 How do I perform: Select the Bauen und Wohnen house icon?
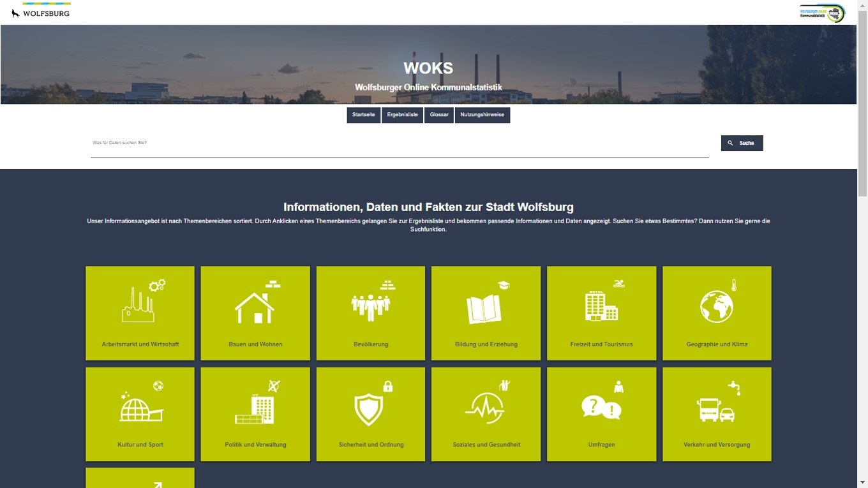pyautogui.click(x=255, y=304)
